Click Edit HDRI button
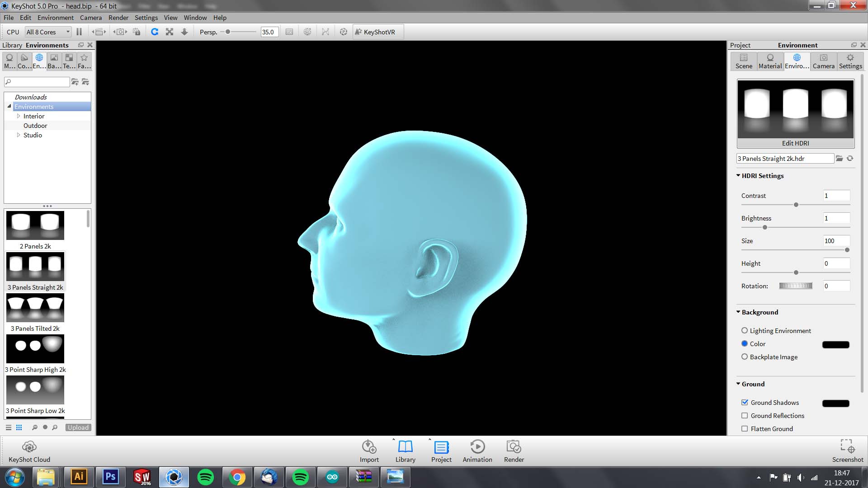The width and height of the screenshot is (868, 488). click(795, 143)
